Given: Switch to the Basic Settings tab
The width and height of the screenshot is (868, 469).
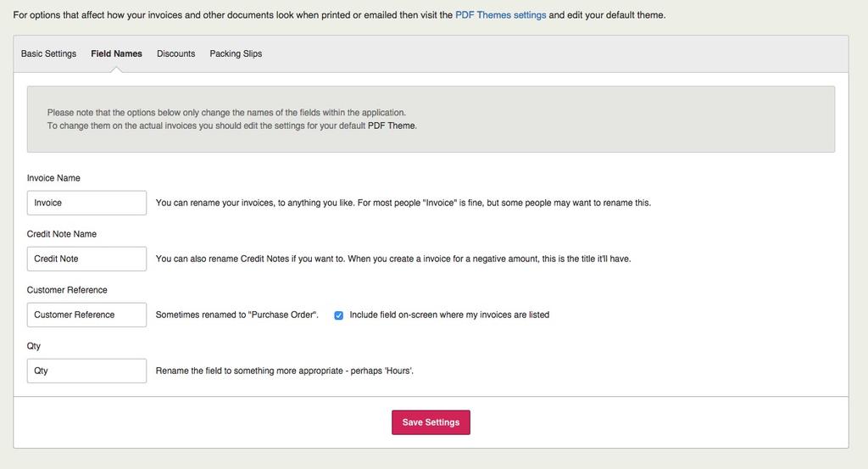Looking at the screenshot, I should coord(48,53).
